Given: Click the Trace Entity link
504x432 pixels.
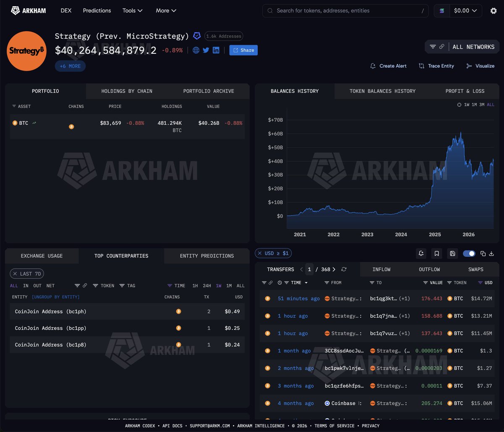Looking at the screenshot, I should coord(436,66).
